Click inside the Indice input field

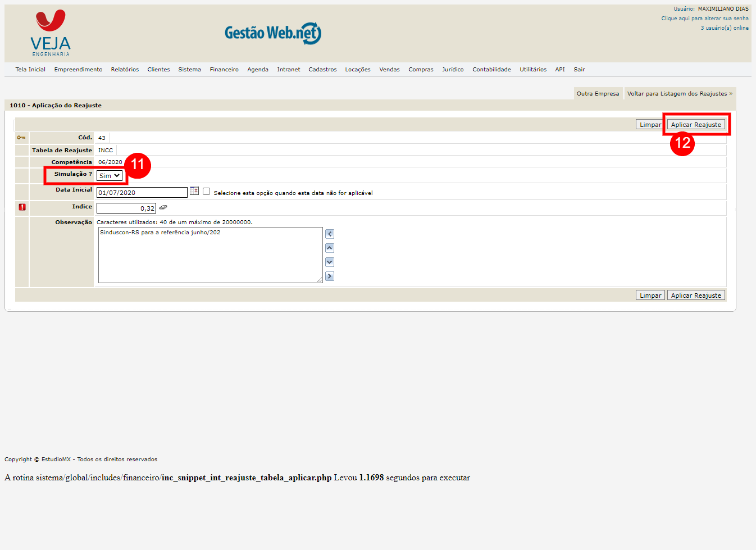(126, 208)
